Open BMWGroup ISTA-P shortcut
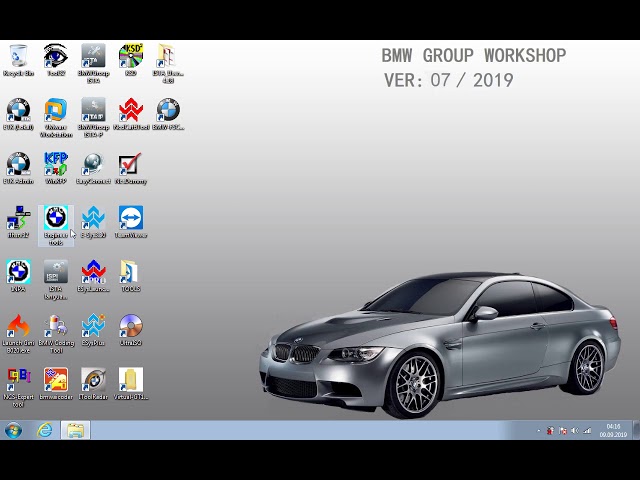This screenshot has height=480, width=640. tap(93, 118)
